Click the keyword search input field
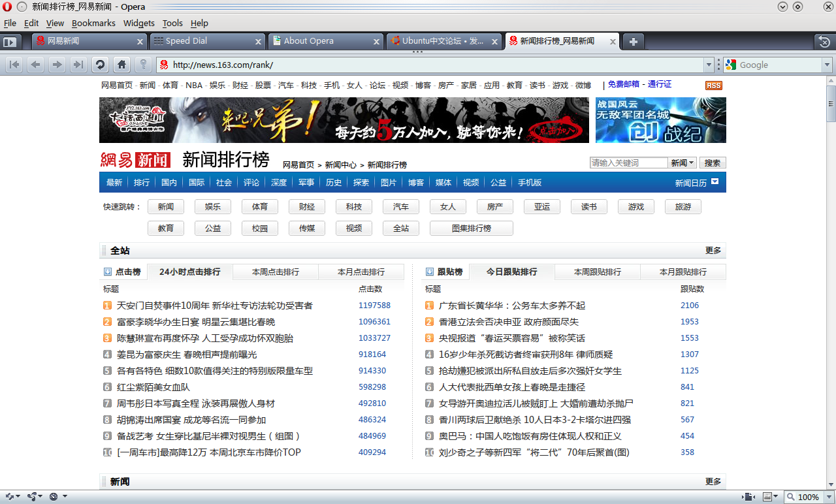Image resolution: width=836 pixels, height=504 pixels. (x=629, y=163)
